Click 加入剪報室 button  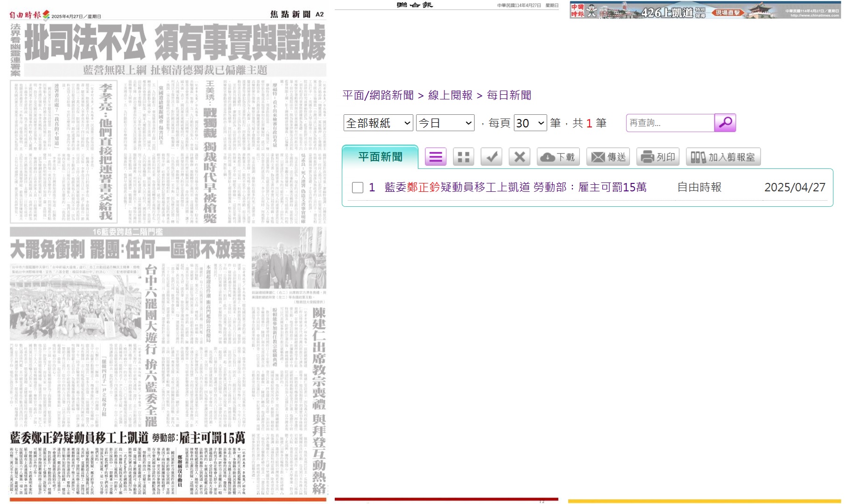click(723, 157)
